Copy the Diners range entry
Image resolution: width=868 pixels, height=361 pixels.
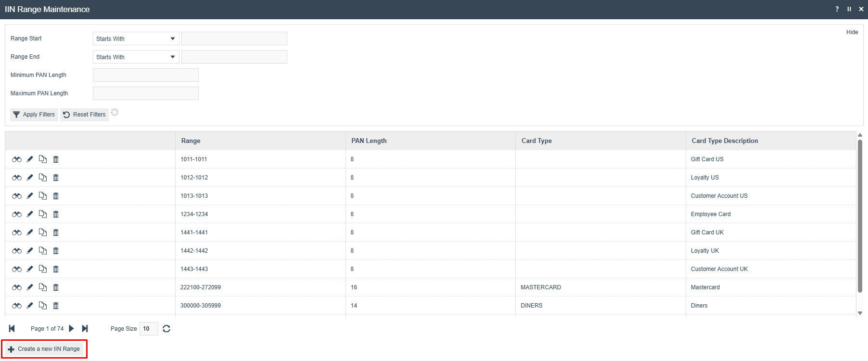[x=43, y=306]
